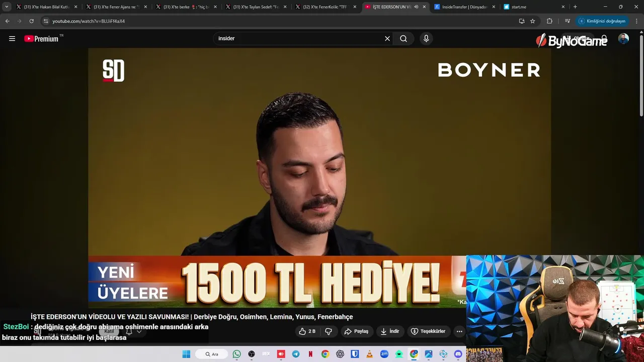Screen dimensions: 644x362
Task: Go to the YouTube Premium home logo
Action: [x=41, y=39]
